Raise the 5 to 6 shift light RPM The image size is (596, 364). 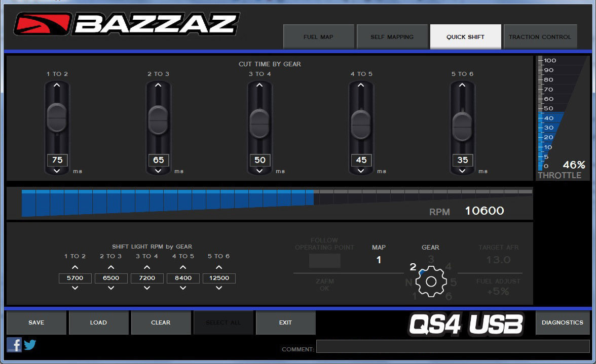(219, 267)
